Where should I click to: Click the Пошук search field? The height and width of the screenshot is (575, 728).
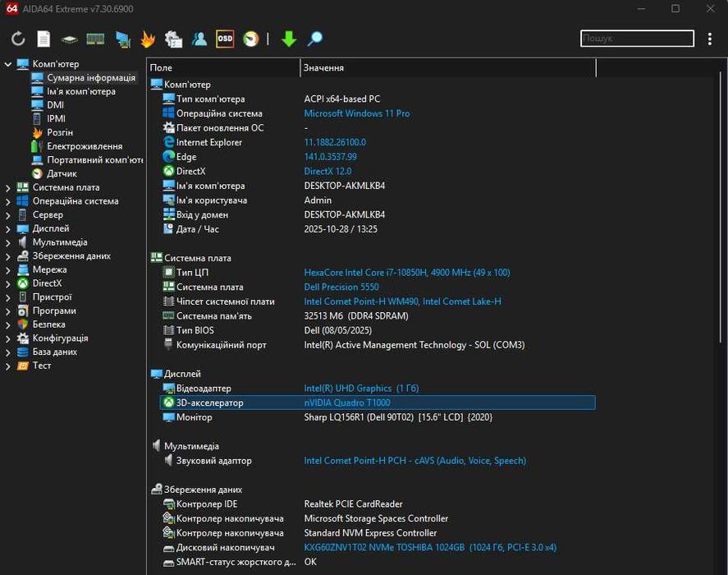tap(637, 38)
